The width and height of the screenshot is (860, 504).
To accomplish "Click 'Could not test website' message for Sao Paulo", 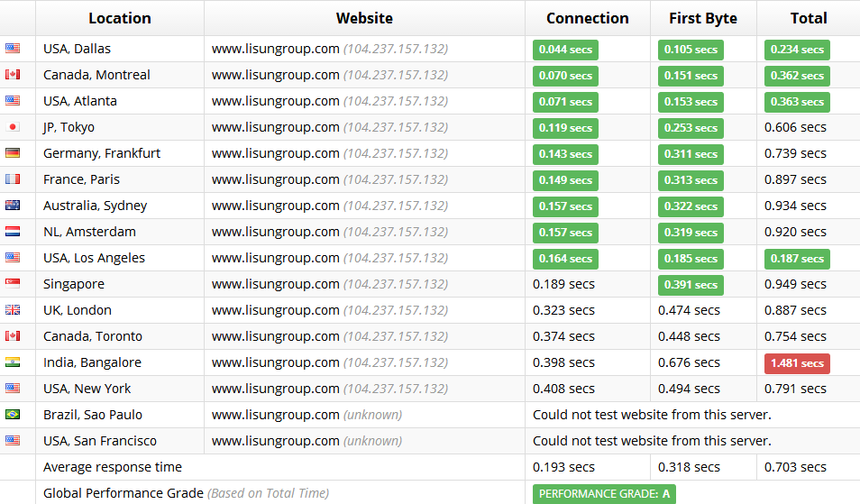I will point(652,415).
